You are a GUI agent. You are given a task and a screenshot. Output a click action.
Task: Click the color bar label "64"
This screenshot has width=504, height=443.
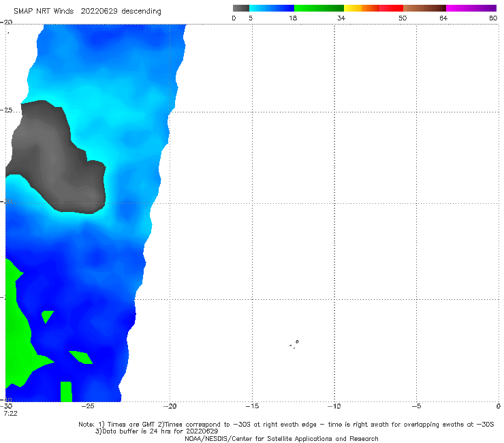pos(443,18)
